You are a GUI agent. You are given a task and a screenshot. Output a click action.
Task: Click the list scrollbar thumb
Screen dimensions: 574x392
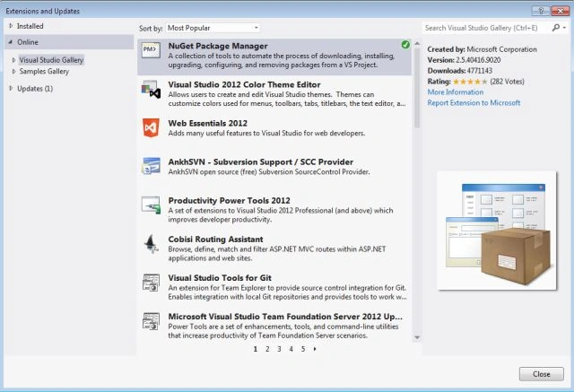[x=416, y=88]
